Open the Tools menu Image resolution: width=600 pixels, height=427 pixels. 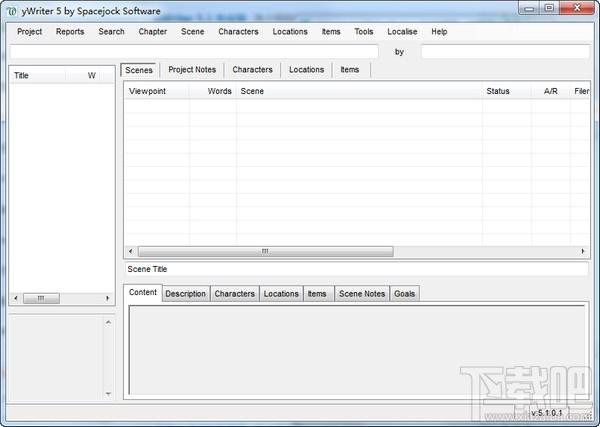[x=364, y=32]
